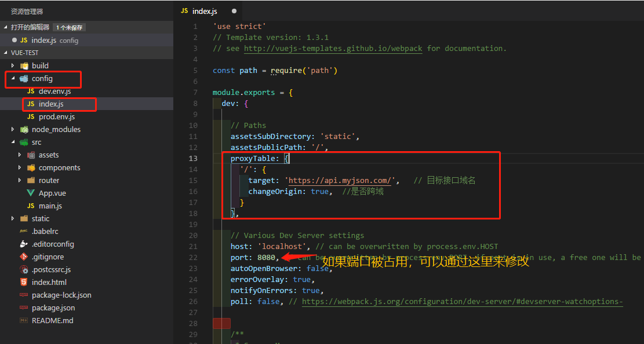This screenshot has height=344, width=644.
Task: Click the port value 8080 in code
Action: [267, 258]
